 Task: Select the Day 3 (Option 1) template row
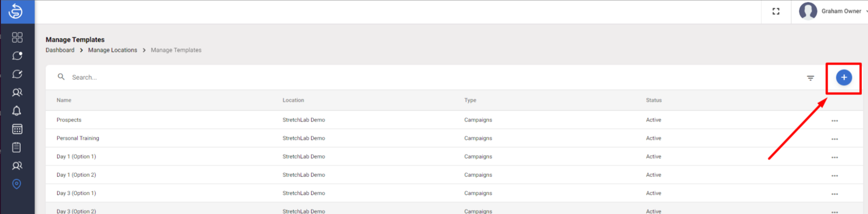(454, 193)
